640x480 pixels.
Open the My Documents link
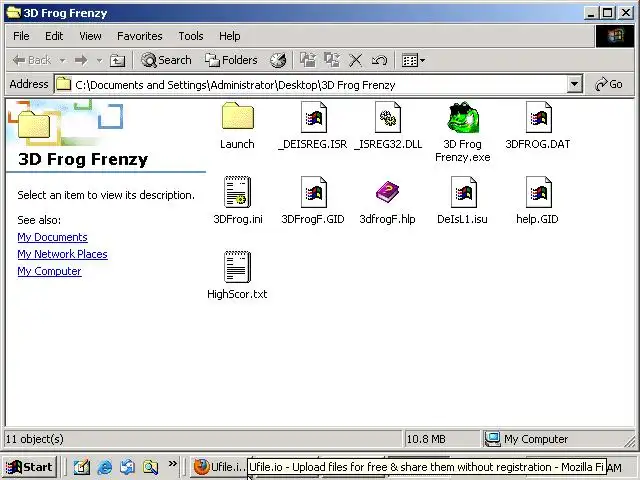[x=52, y=237]
